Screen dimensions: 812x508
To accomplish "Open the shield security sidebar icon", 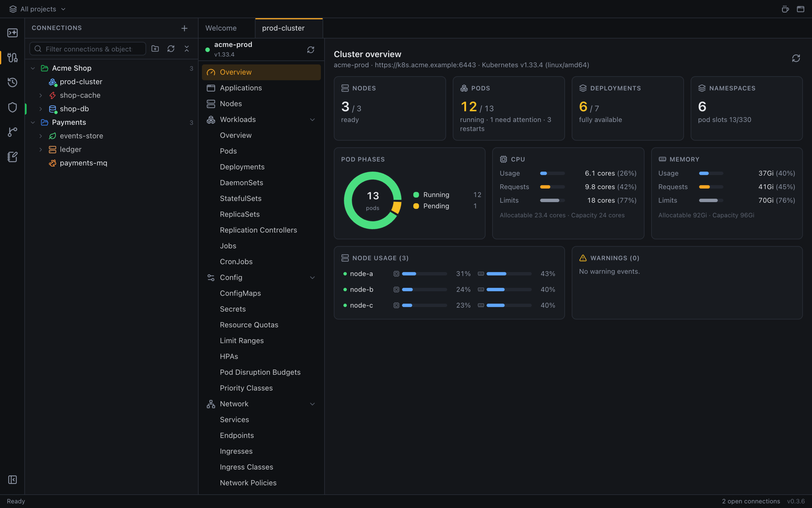I will tap(12, 107).
